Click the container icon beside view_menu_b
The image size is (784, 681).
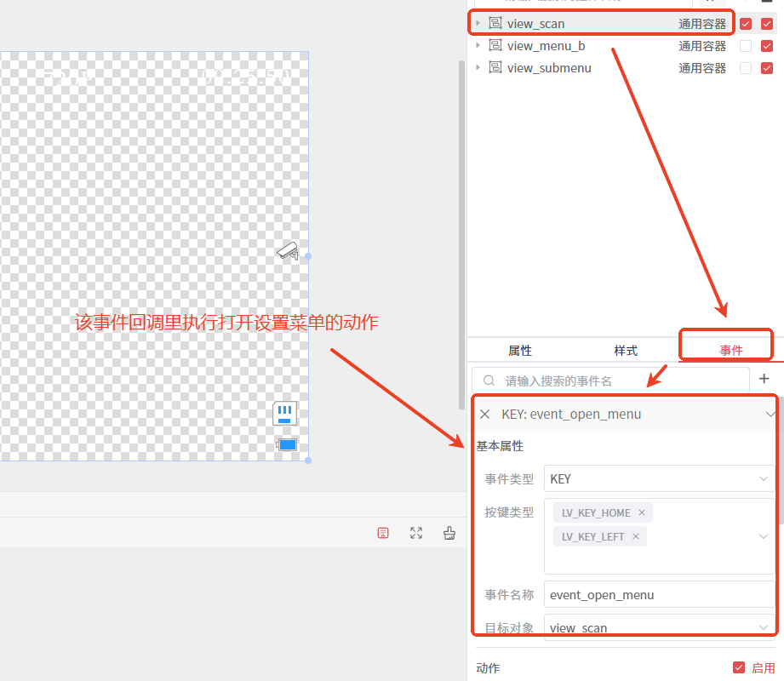[495, 45]
